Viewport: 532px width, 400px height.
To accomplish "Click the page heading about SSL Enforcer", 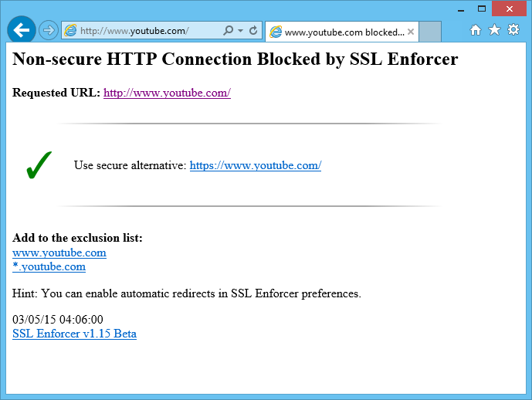I will coord(236,59).
